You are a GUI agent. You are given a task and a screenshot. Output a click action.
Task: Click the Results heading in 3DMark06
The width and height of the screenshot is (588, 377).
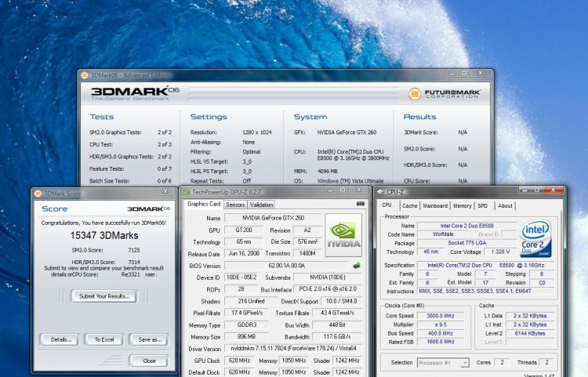point(419,117)
